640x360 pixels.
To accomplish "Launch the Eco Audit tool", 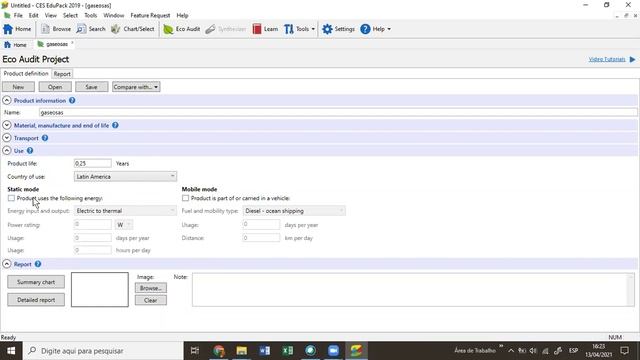I will click(x=182, y=29).
